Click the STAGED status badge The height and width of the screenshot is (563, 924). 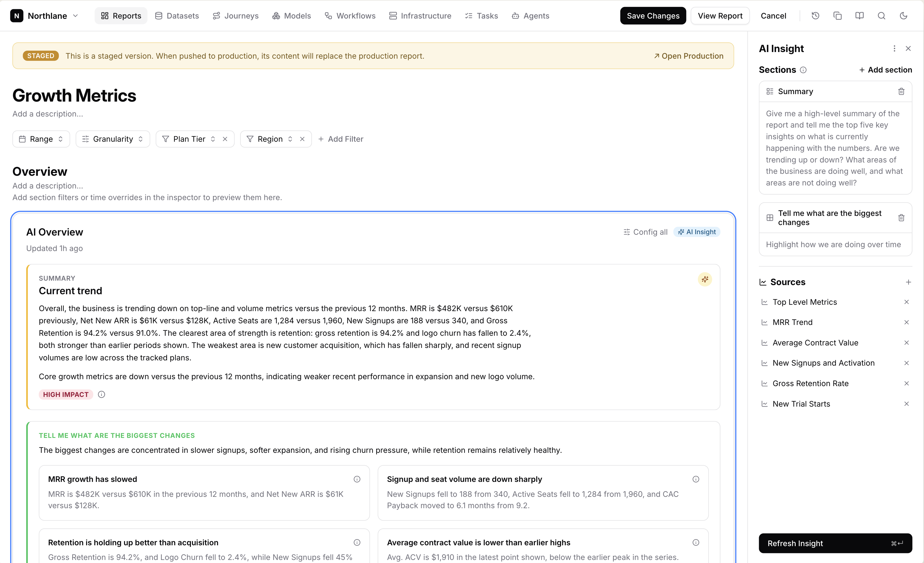[40, 56]
